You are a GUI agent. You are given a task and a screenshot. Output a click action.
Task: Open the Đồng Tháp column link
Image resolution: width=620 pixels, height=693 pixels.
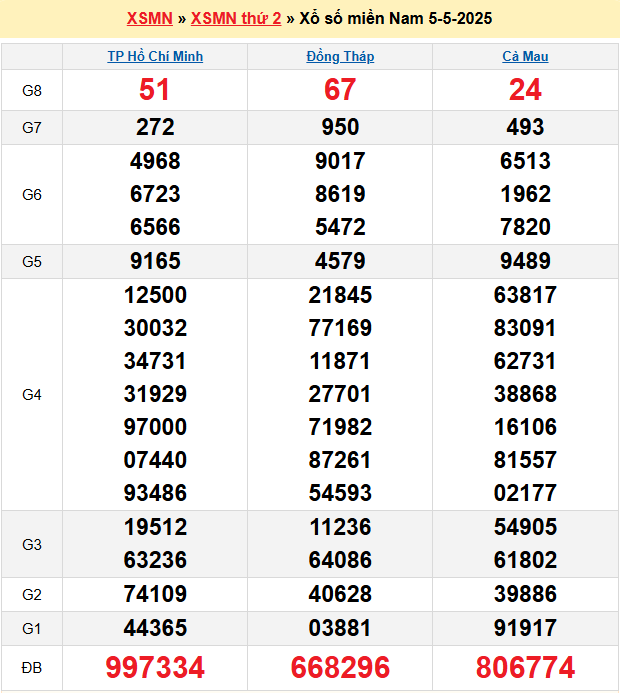pos(340,57)
